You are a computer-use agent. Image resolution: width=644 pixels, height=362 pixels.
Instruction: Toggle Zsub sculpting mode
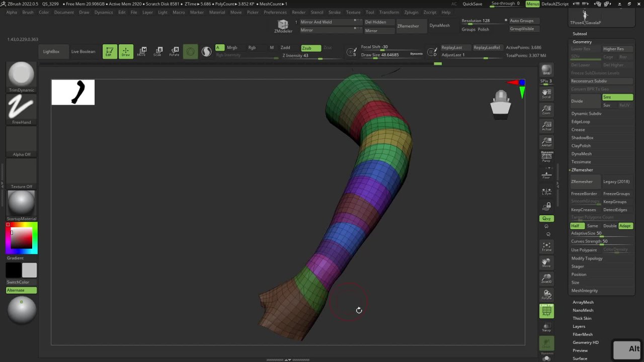[310, 48]
